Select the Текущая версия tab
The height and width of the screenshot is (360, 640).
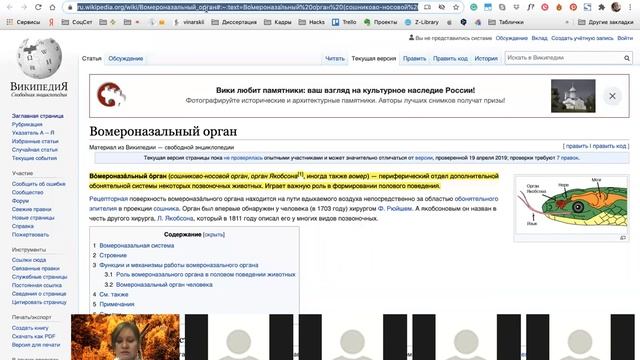[374, 58]
